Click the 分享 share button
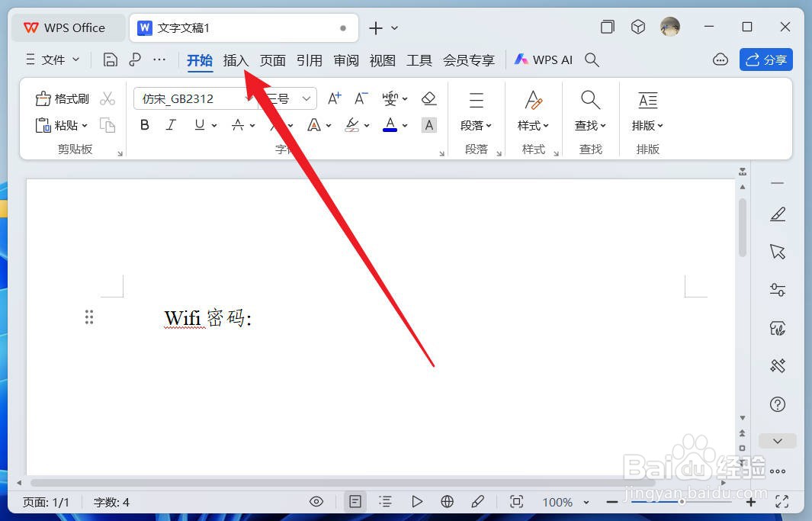Viewport: 812px width, 521px height. (x=765, y=59)
